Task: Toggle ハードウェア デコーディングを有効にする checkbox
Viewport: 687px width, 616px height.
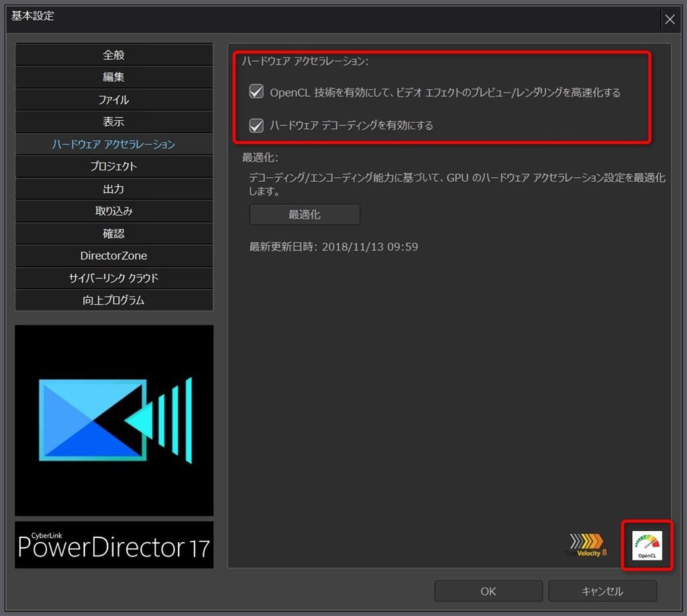Action: pyautogui.click(x=256, y=125)
